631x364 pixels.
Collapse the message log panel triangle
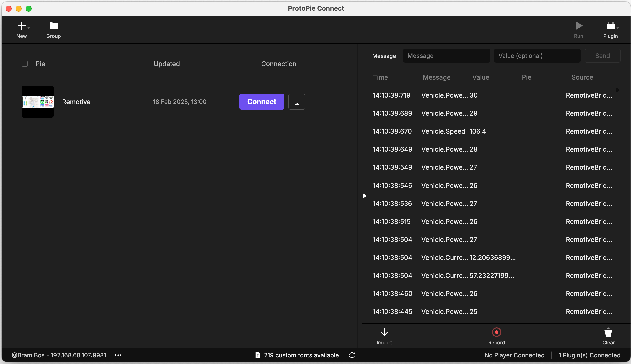coord(365,196)
